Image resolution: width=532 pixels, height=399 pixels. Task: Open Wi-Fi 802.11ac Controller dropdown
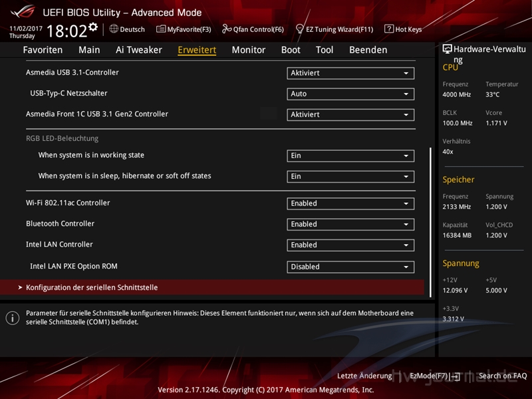click(350, 203)
